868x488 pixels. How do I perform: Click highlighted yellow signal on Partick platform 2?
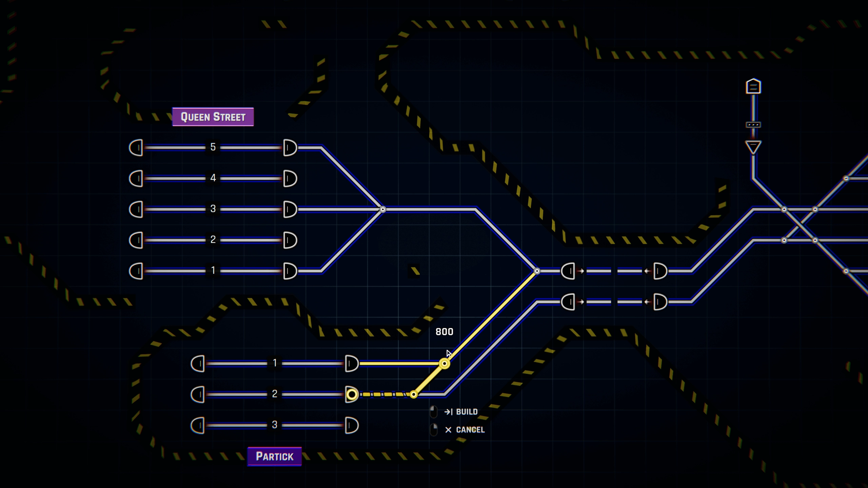(352, 394)
